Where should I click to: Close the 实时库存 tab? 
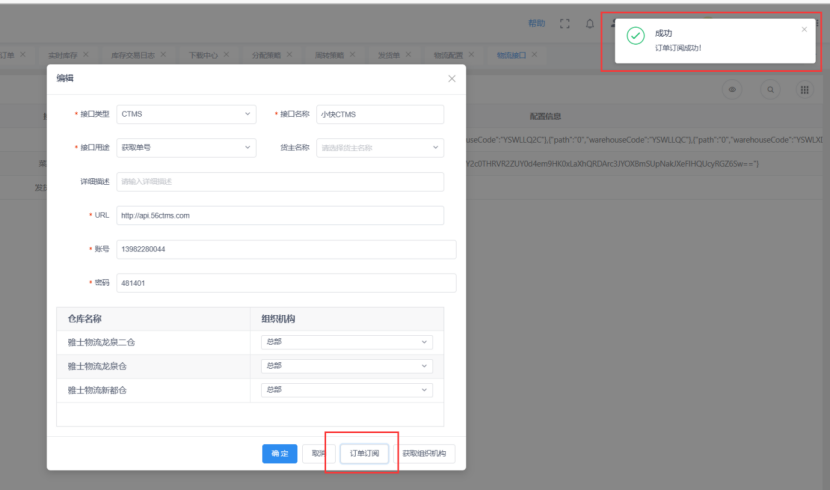click(86, 55)
